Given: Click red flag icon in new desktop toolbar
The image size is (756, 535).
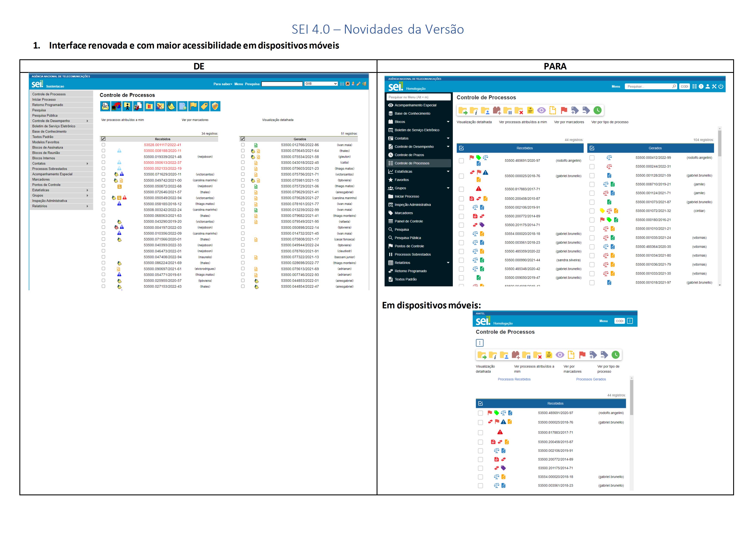Looking at the screenshot, I should [x=564, y=110].
